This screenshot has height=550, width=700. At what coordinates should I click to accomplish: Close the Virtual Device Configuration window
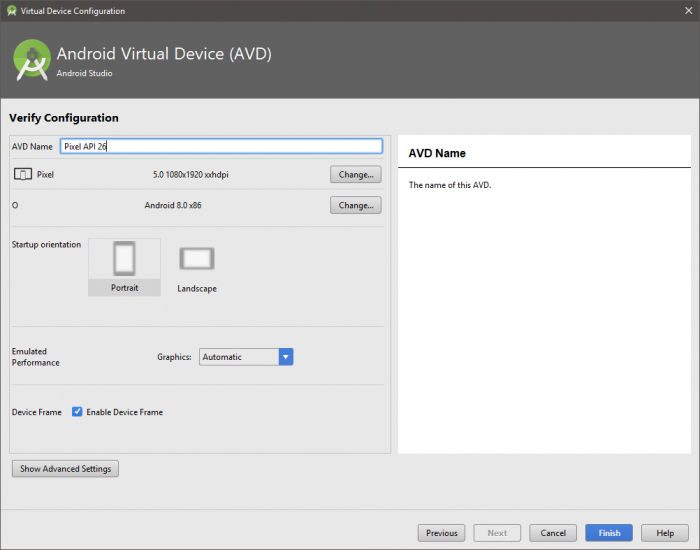pyautogui.click(x=689, y=11)
